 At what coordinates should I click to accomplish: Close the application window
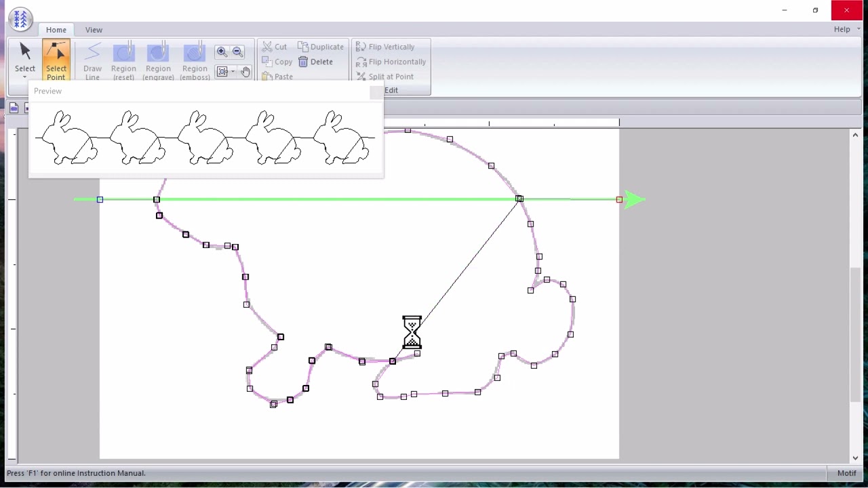tap(846, 10)
